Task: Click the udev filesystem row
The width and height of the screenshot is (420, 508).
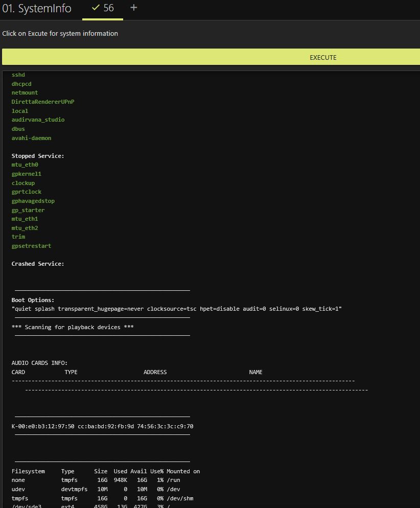Action: pyautogui.click(x=96, y=489)
